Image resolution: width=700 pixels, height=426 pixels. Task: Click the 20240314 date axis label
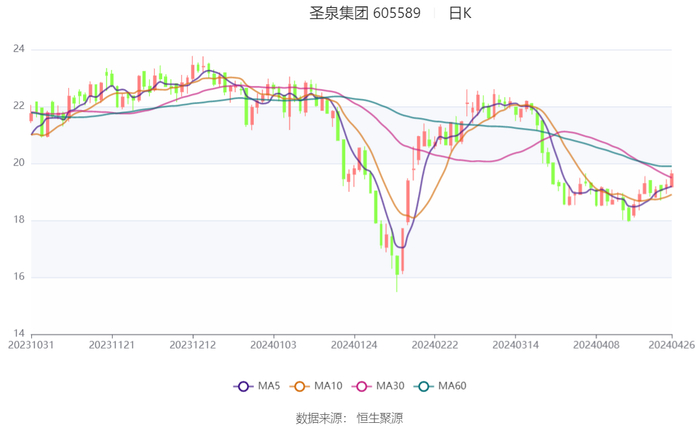pyautogui.click(x=514, y=345)
